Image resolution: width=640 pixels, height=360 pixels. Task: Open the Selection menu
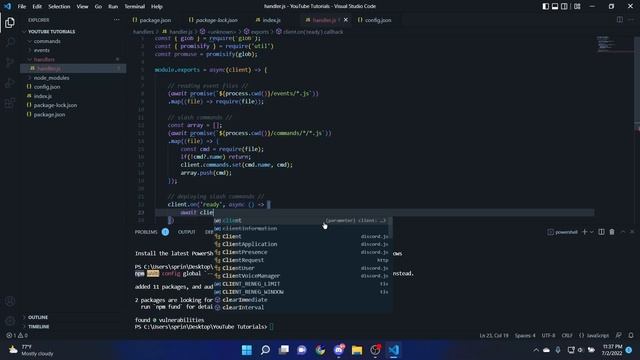click(x=59, y=7)
